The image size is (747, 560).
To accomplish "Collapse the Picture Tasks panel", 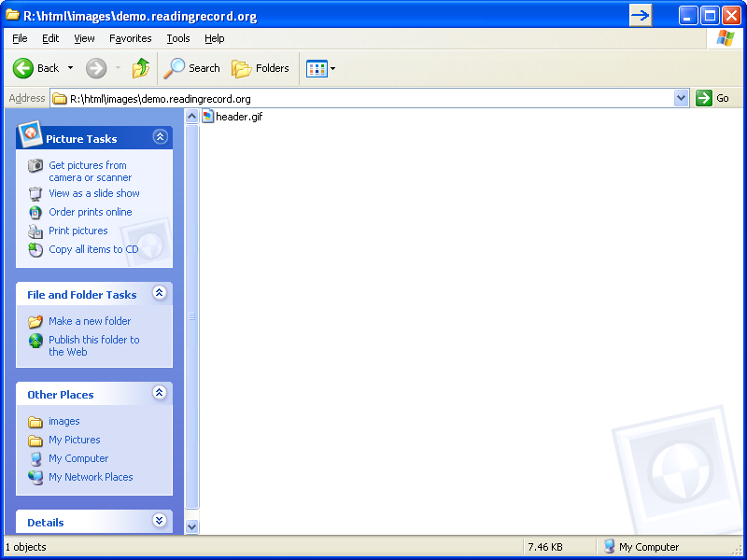I will click(160, 137).
